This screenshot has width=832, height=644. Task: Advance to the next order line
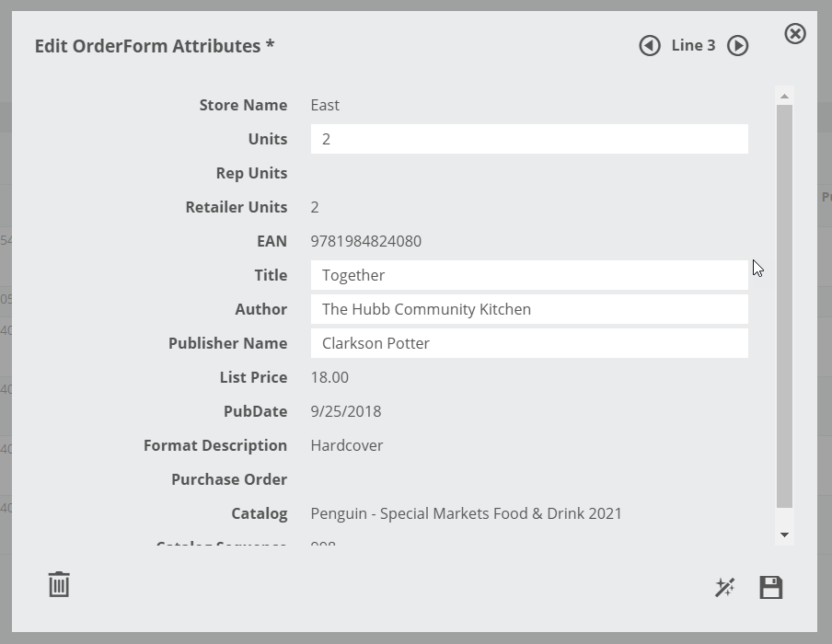tap(737, 46)
